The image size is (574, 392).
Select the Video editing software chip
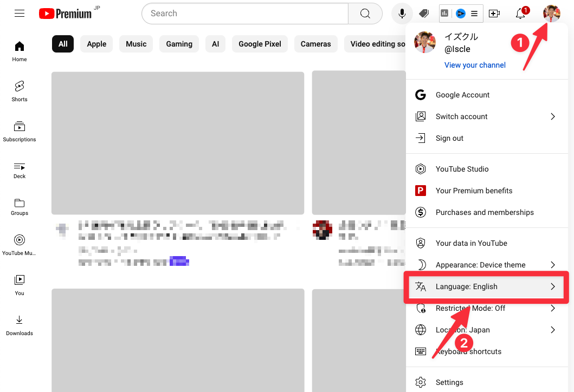point(375,44)
